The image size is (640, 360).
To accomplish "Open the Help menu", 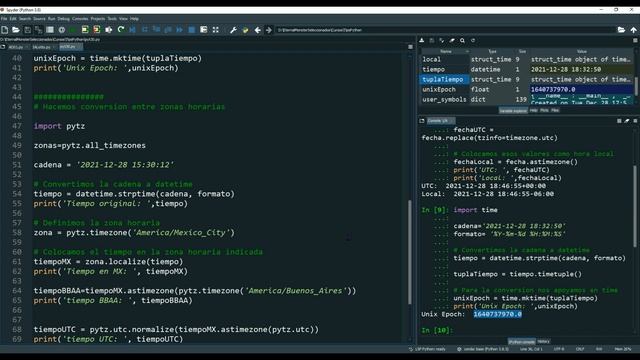I will click(x=134, y=19).
